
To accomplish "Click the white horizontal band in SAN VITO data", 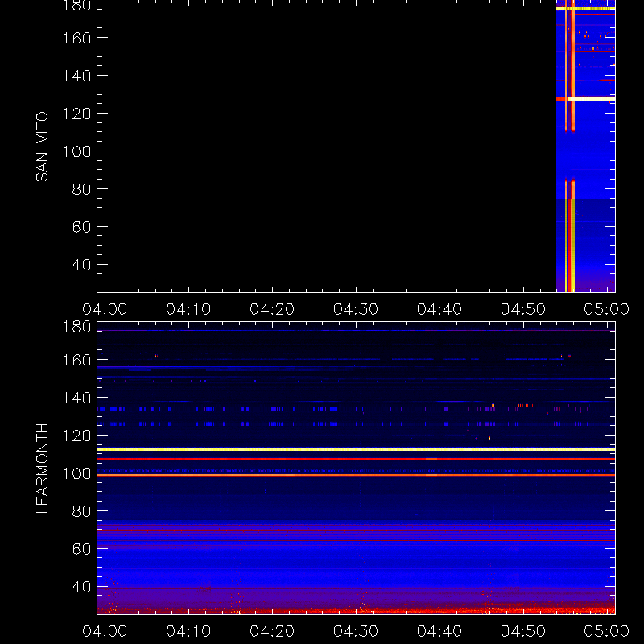I will 592,99.
